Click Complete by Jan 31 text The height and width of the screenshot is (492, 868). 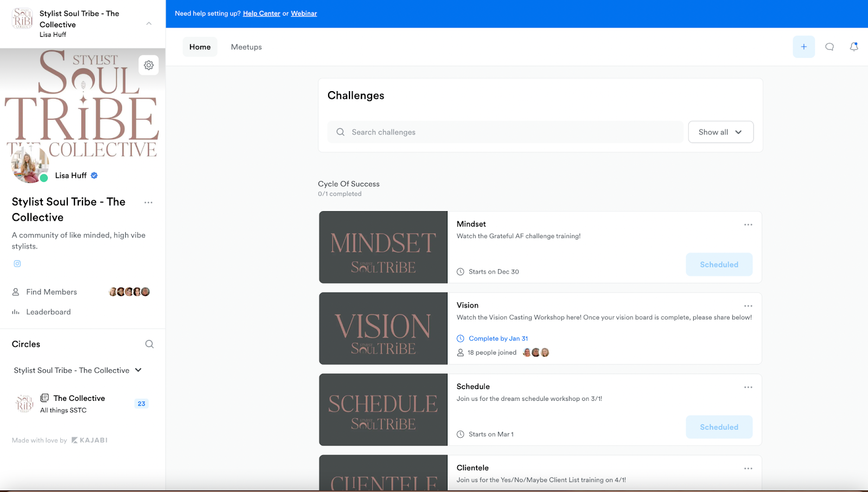coord(498,338)
